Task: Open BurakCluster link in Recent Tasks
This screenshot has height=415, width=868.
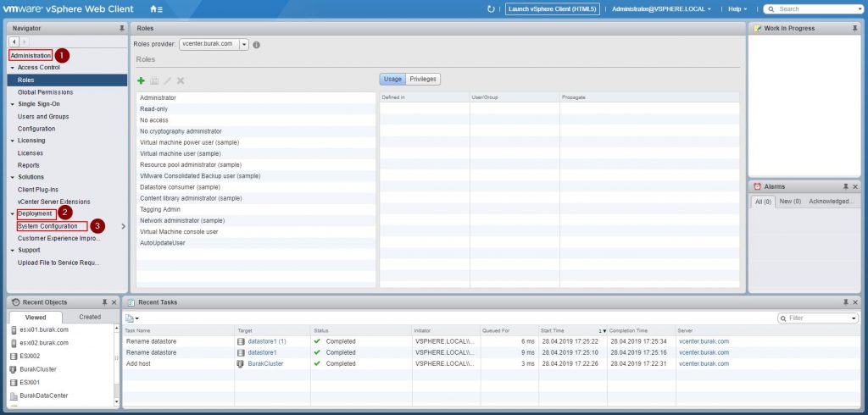Action: 265,364
